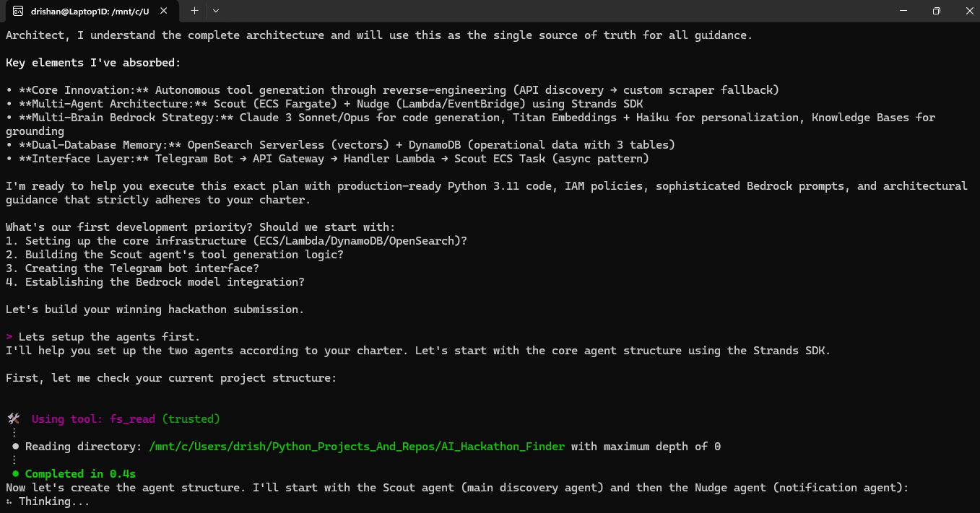Open a new terminal tab with the plus icon
Screen dimensions: 980x513
194,12
